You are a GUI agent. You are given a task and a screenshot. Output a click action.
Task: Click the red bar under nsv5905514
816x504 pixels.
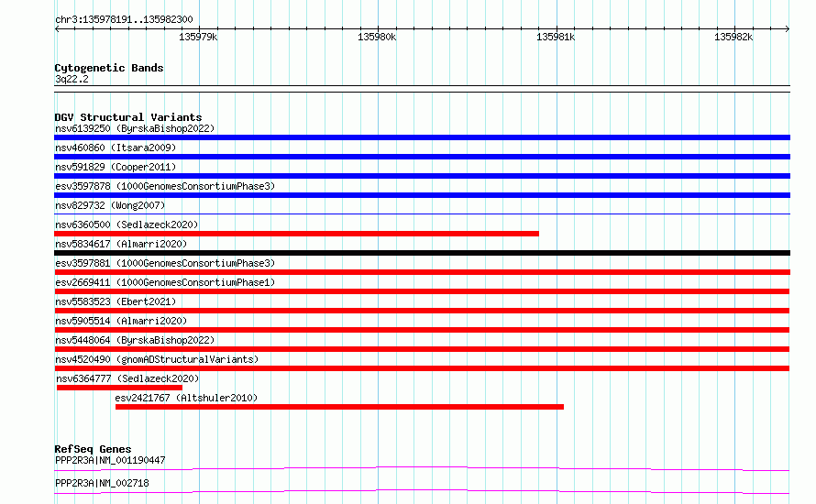(x=422, y=330)
